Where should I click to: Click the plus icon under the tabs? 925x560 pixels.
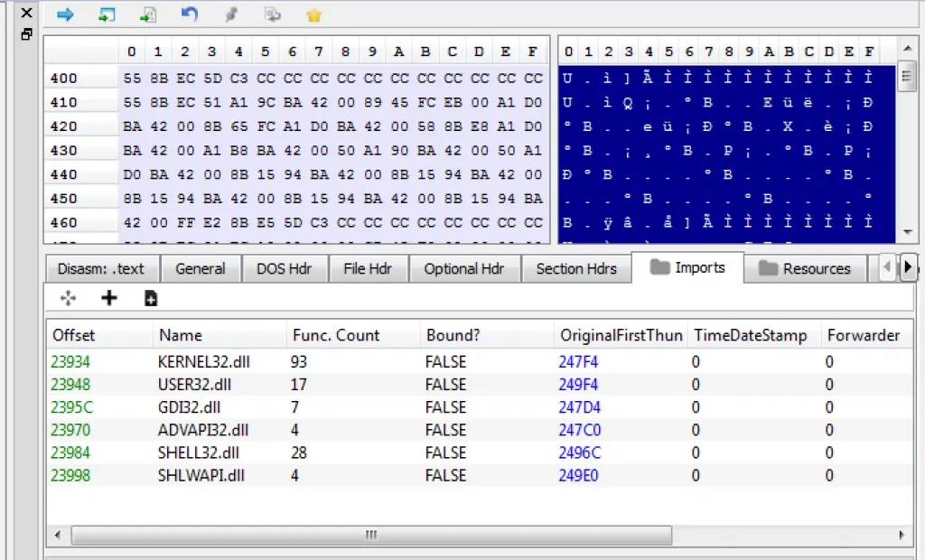pos(109,298)
